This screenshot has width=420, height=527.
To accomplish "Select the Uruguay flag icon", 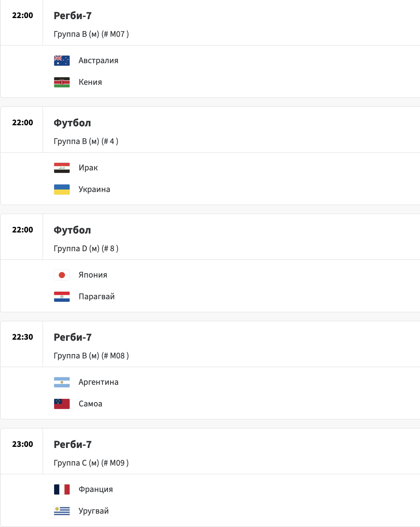I will tap(62, 511).
